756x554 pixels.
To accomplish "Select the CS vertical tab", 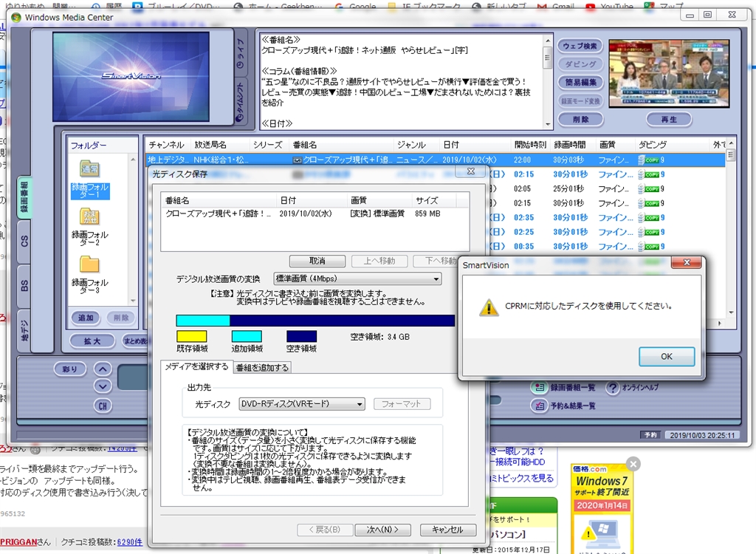I will (24, 242).
